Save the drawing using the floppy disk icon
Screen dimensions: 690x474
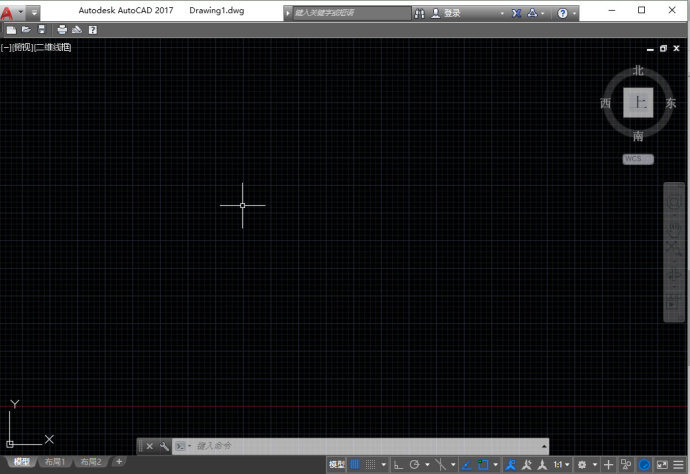point(41,30)
